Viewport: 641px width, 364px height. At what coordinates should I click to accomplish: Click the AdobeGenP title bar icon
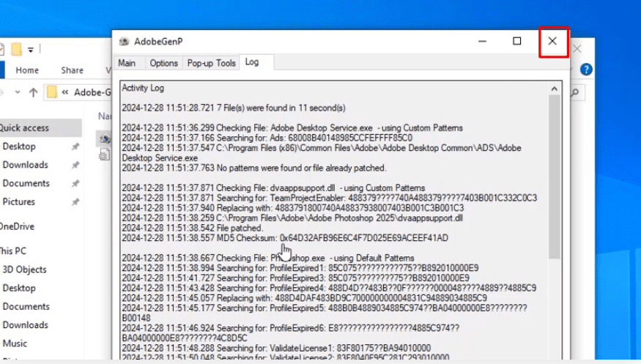pyautogui.click(x=124, y=42)
